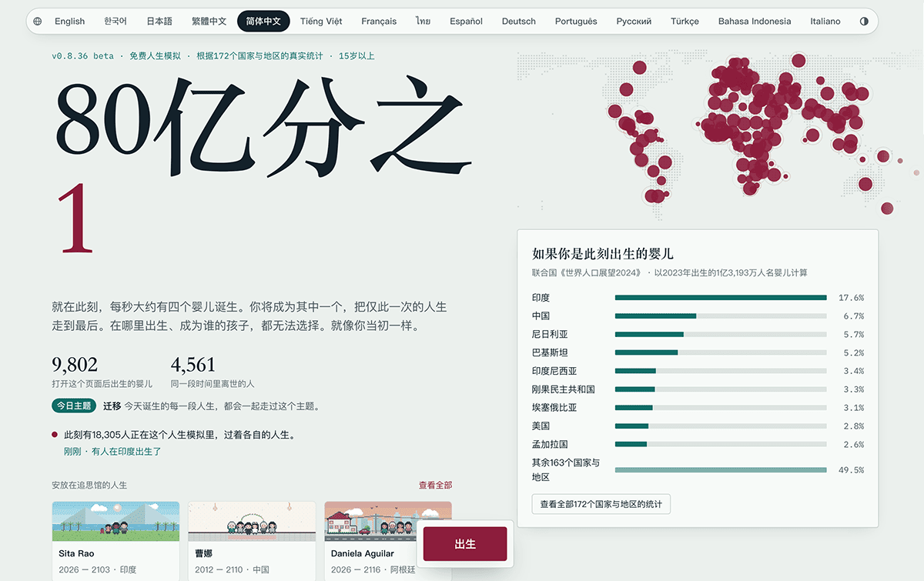The image size is (924, 581).
Task: Click 刚刚 · 有人在印度出生了 notice
Action: (x=112, y=452)
